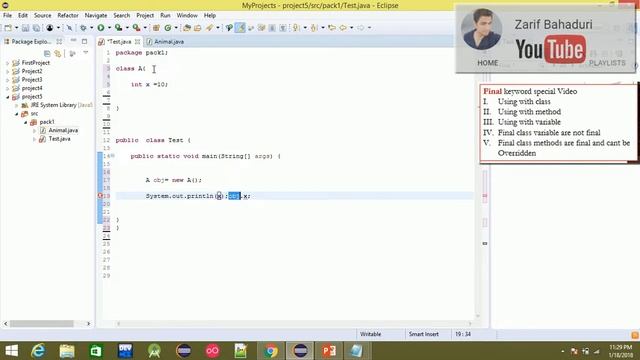Click Next Annotation icon in toolbar

tap(296, 28)
